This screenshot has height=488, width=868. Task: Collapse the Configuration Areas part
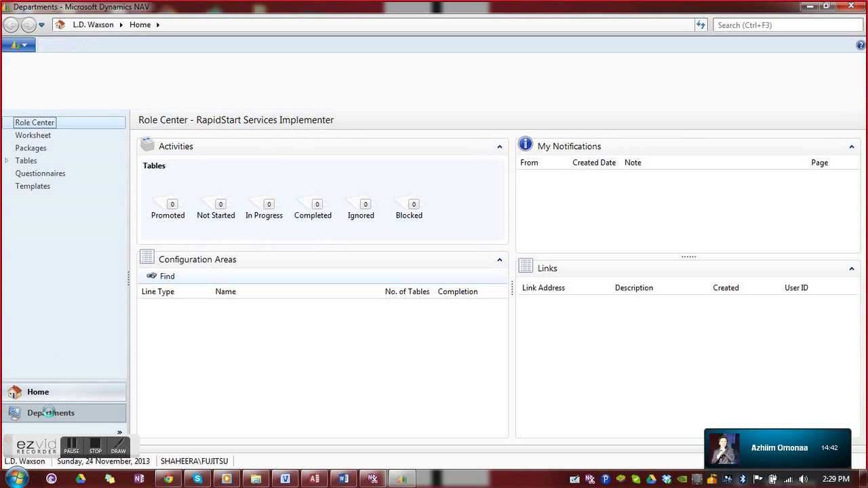[500, 260]
